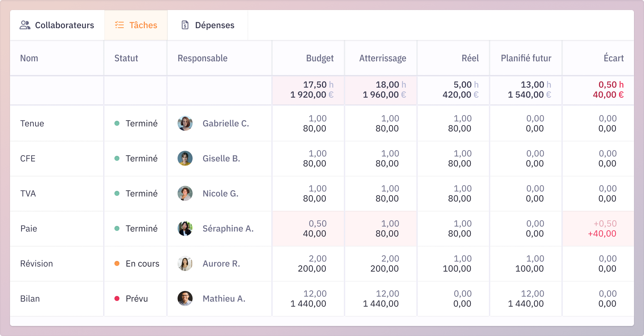The image size is (644, 336).
Task: Click the name Mathieu A.
Action: tap(224, 298)
